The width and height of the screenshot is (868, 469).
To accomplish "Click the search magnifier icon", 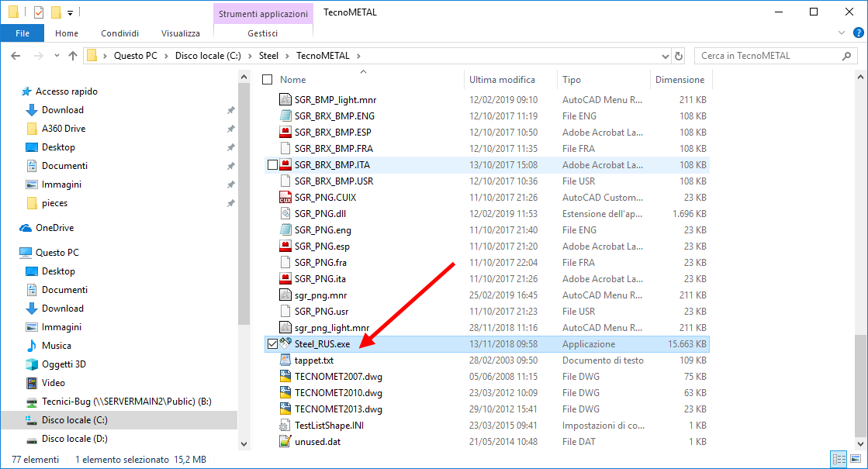I will point(846,56).
